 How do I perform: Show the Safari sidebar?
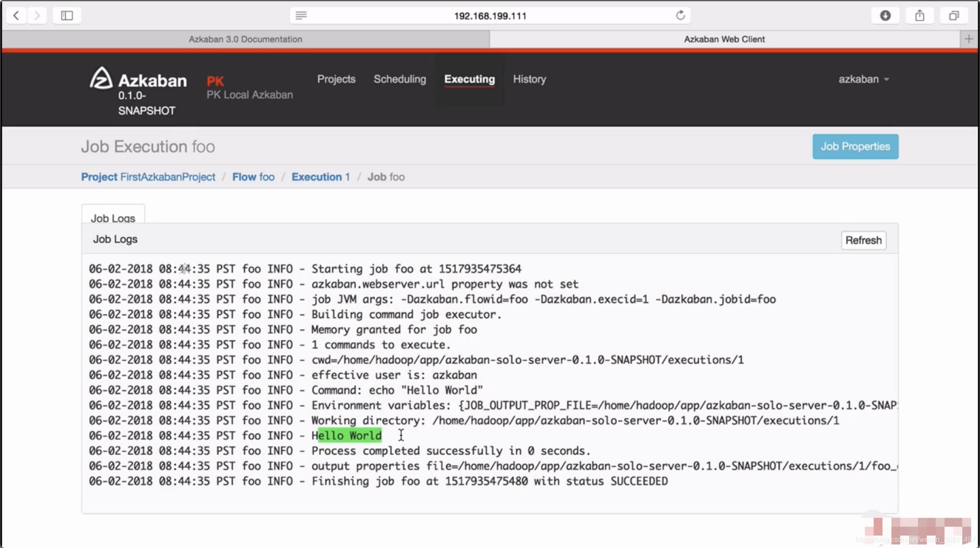point(67,16)
